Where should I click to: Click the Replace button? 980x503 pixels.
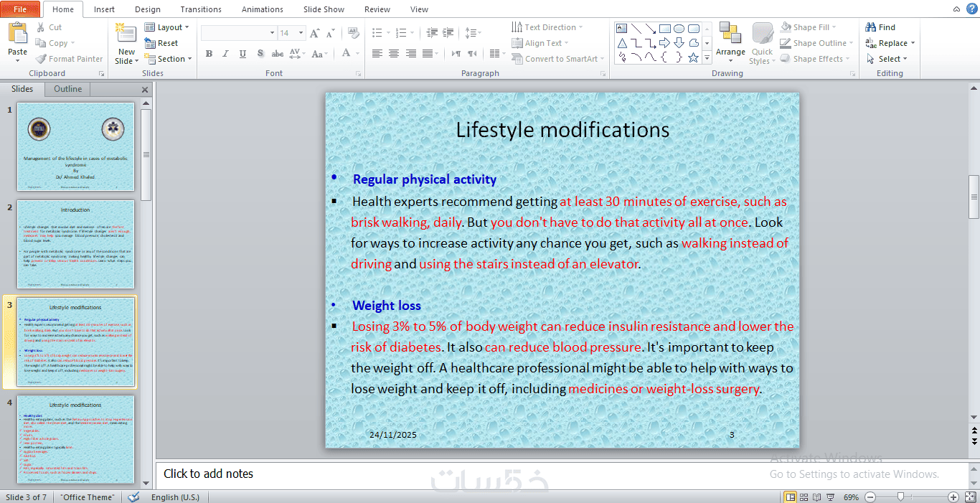[x=890, y=43]
